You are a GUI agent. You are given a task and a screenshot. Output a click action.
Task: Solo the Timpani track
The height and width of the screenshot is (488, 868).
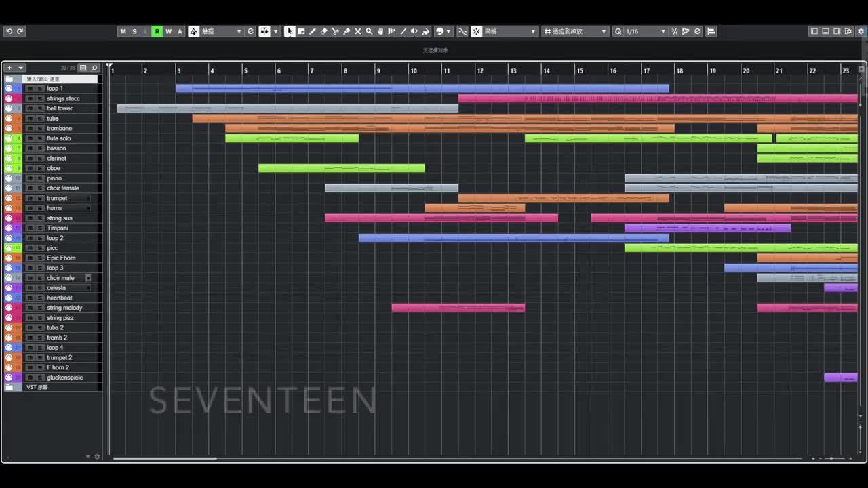(x=39, y=228)
